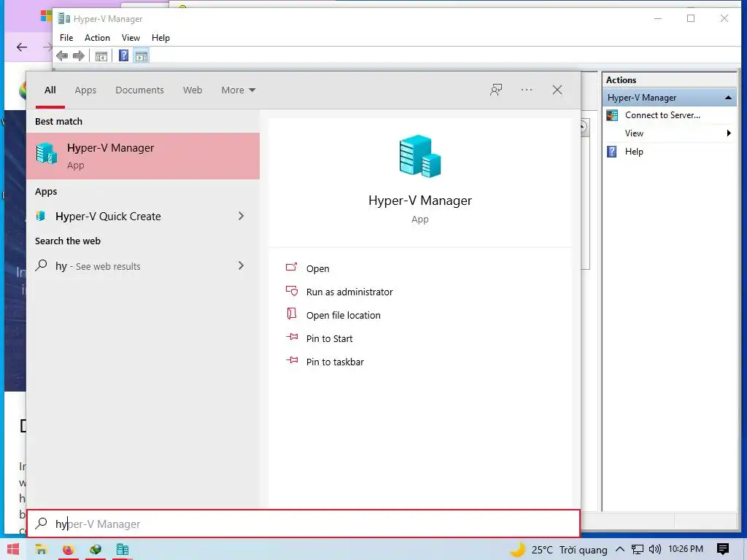This screenshot has width=747, height=560.
Task: Open the search options ellipsis menu
Action: coord(527,90)
